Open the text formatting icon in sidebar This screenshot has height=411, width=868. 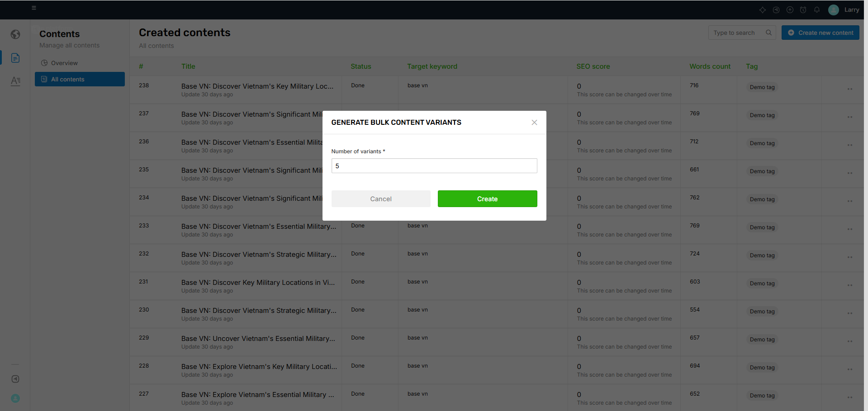point(15,81)
